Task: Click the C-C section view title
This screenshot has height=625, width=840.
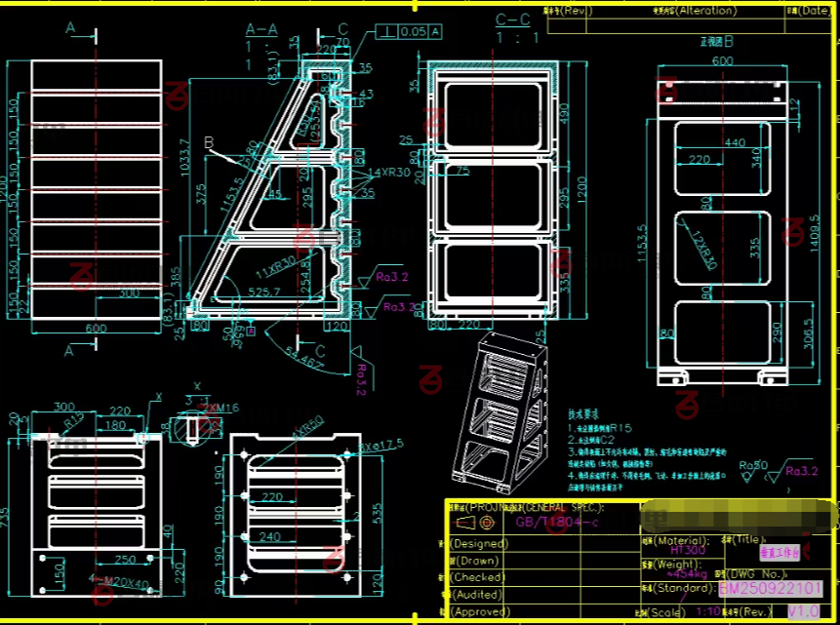Action: (x=513, y=20)
